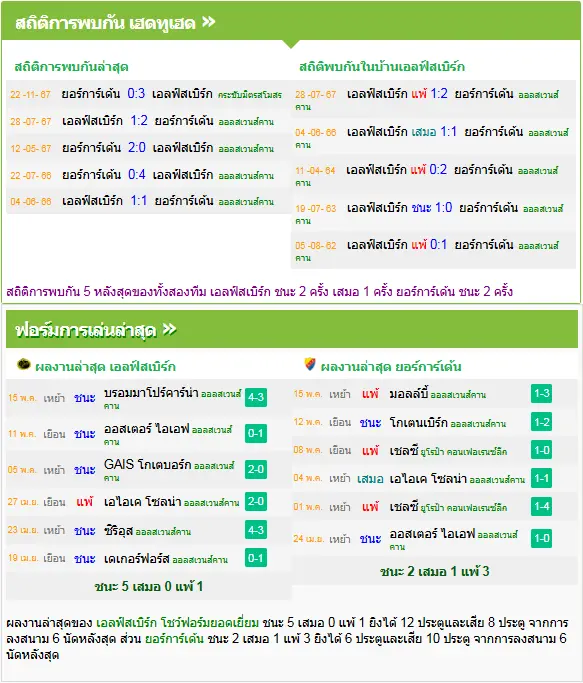
Task: Click the 1-4 score badge for เชลซี dated 01 พ.ค.
Action: click(542, 507)
